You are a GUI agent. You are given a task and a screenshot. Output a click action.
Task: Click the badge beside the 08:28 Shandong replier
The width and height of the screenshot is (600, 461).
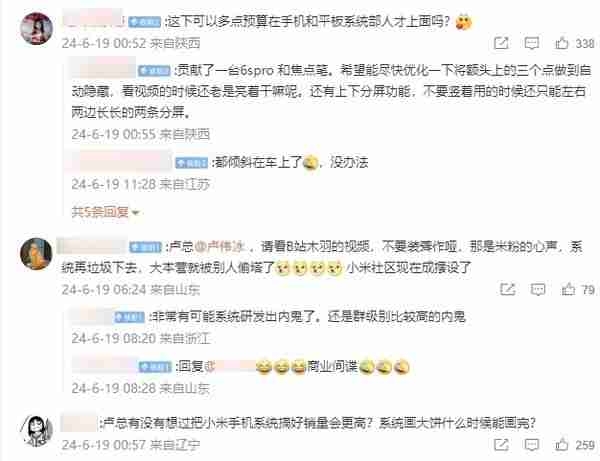click(155, 367)
